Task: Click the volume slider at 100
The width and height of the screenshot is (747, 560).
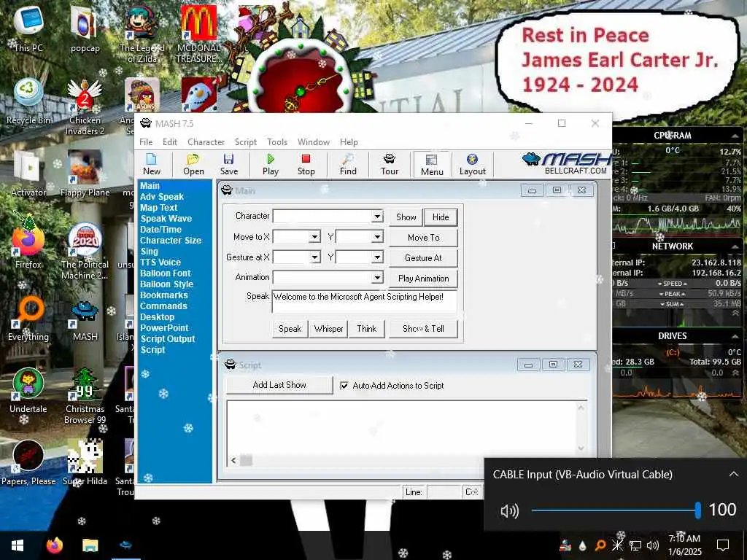Action: pyautogui.click(x=698, y=510)
